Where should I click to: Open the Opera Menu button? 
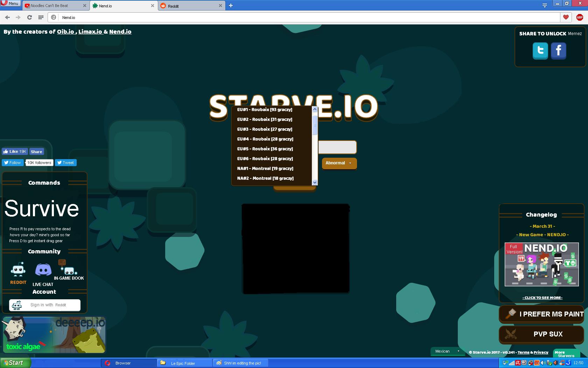[10, 4]
